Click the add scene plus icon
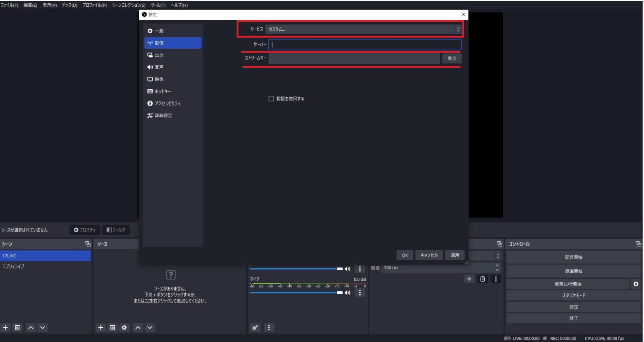 5,328
